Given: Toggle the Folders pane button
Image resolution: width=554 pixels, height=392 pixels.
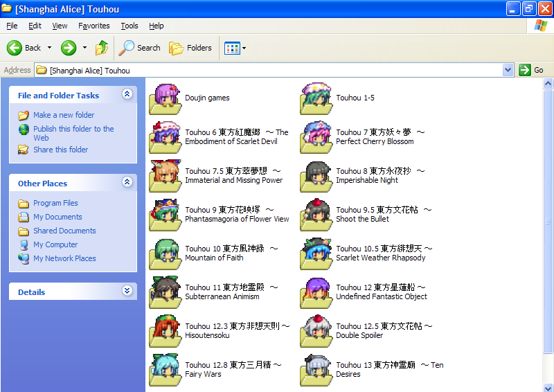Looking at the screenshot, I should click(190, 48).
